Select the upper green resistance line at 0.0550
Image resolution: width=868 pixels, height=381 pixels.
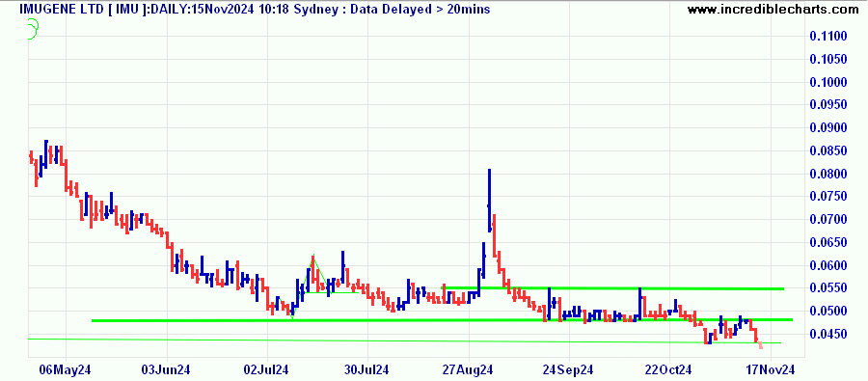(x=612, y=288)
